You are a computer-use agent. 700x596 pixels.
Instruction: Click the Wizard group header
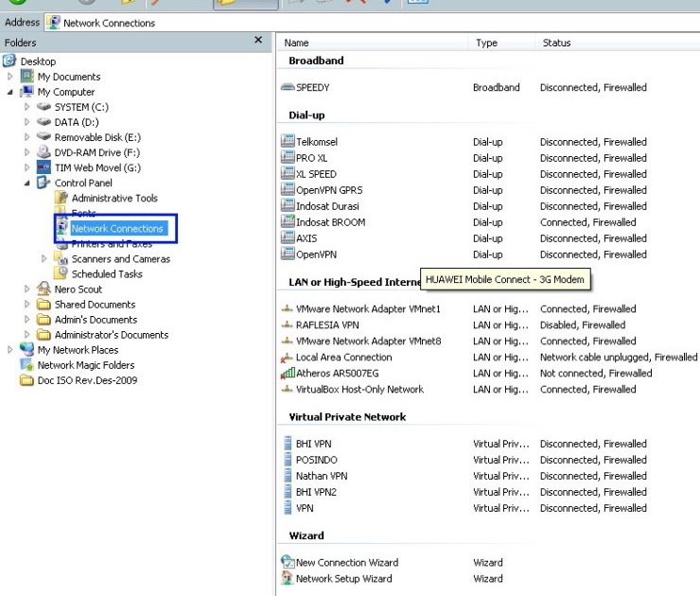pos(306,535)
